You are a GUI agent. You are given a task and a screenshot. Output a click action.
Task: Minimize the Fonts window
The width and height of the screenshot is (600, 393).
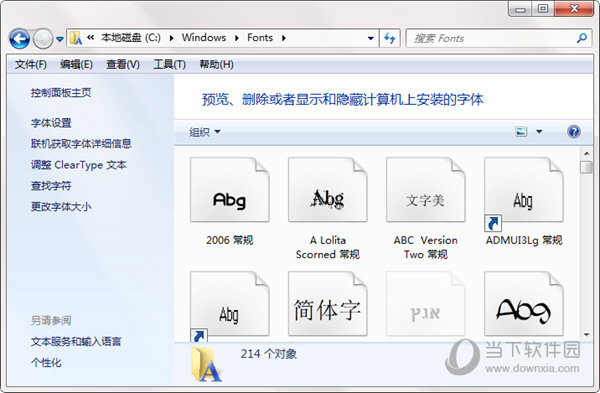coord(520,9)
